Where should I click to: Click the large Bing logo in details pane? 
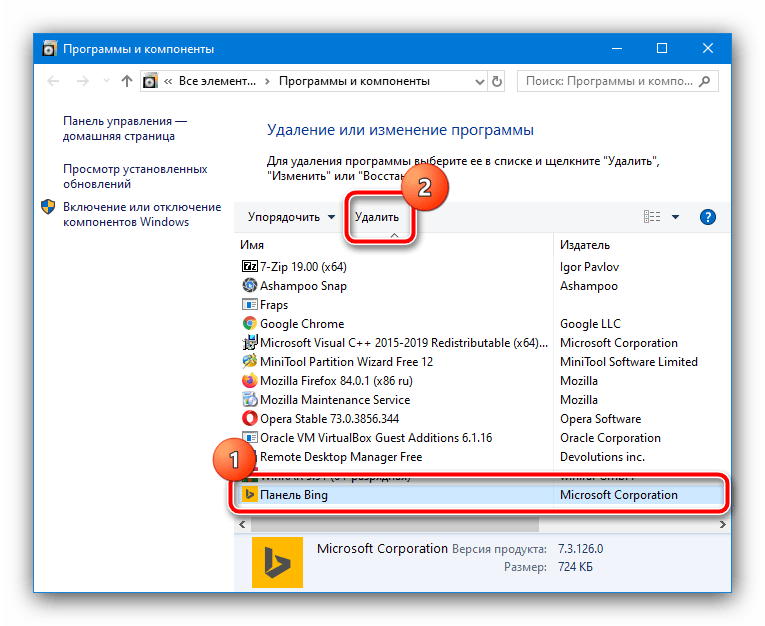pyautogui.click(x=277, y=562)
